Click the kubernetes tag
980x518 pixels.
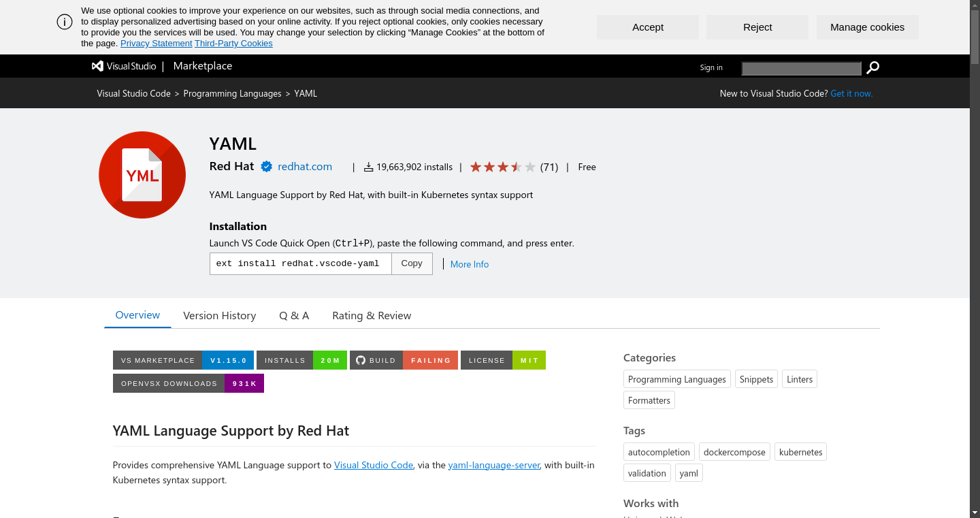click(x=800, y=452)
